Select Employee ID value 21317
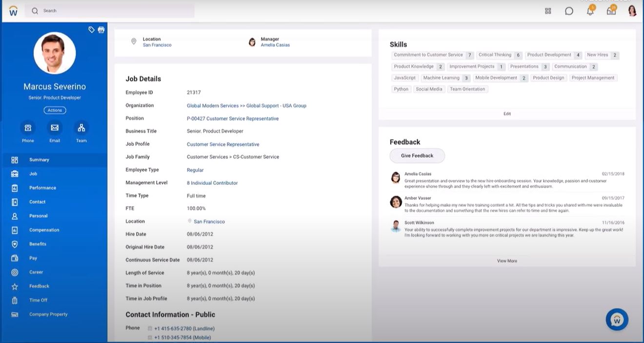This screenshot has width=644, height=343. [x=194, y=93]
